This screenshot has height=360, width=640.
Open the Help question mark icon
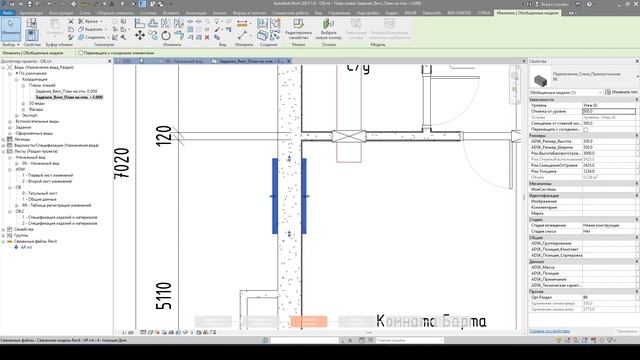pyautogui.click(x=589, y=4)
